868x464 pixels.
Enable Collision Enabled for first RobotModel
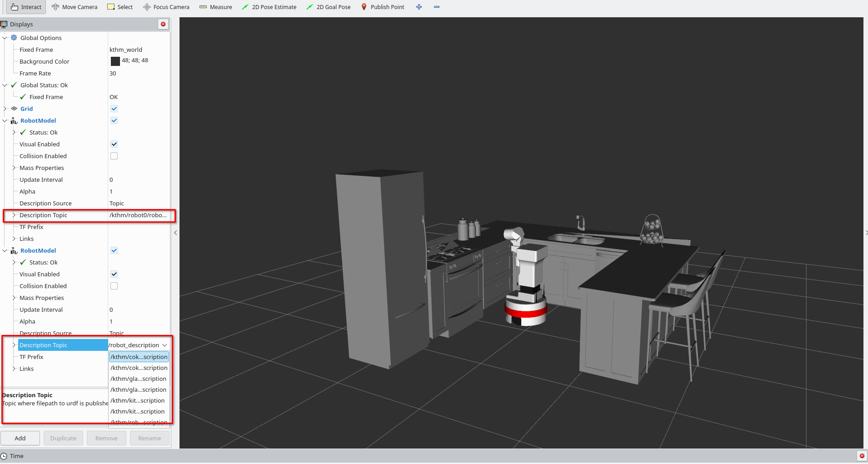[114, 156]
